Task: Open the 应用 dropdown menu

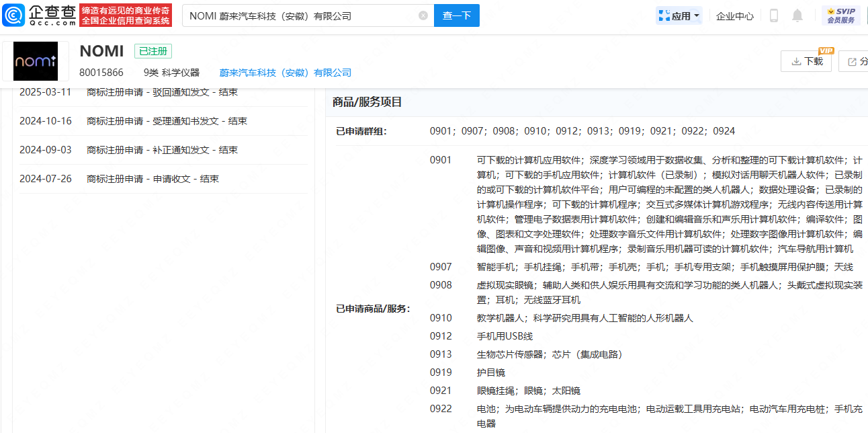Action: tap(679, 15)
